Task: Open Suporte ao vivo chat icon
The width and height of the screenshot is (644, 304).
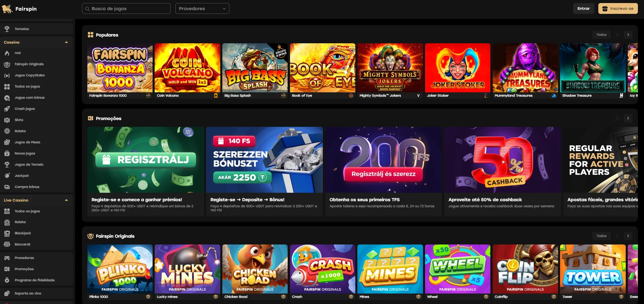Action: 7,294
